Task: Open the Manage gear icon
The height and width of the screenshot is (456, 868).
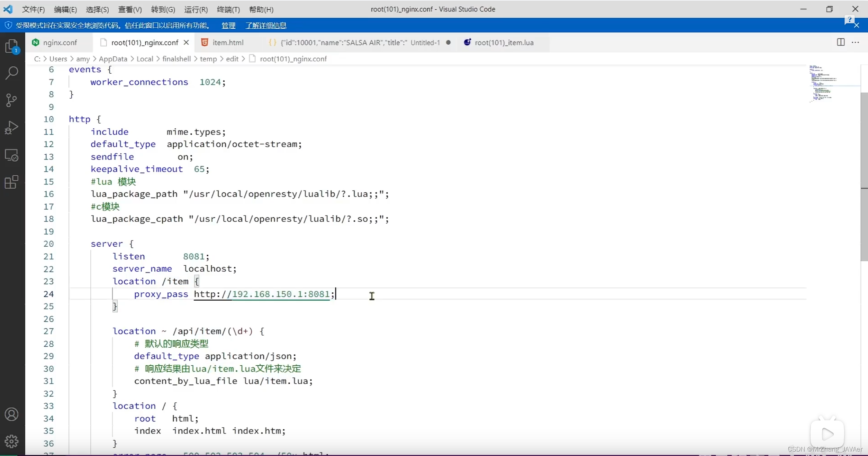Action: pyautogui.click(x=12, y=441)
